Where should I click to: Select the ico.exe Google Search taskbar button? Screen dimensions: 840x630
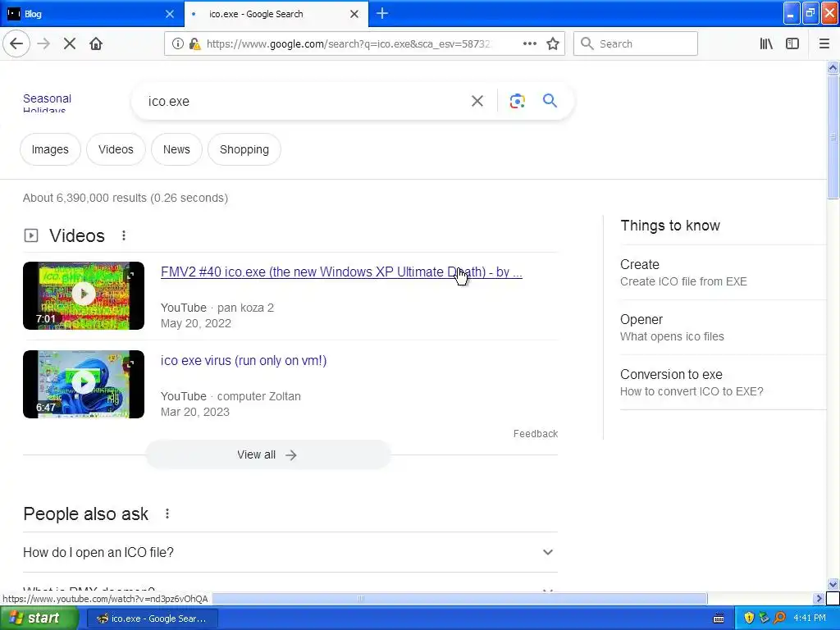coord(152,619)
